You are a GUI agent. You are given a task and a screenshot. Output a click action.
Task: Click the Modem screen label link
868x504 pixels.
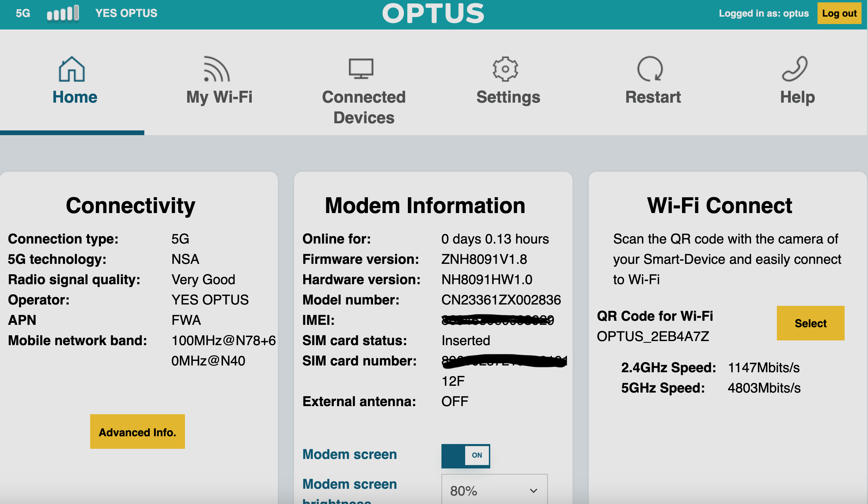click(x=349, y=454)
